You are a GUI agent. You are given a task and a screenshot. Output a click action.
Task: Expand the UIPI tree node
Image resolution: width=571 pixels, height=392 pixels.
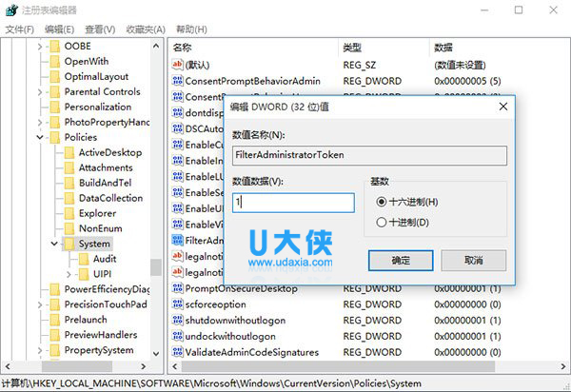tap(69, 274)
